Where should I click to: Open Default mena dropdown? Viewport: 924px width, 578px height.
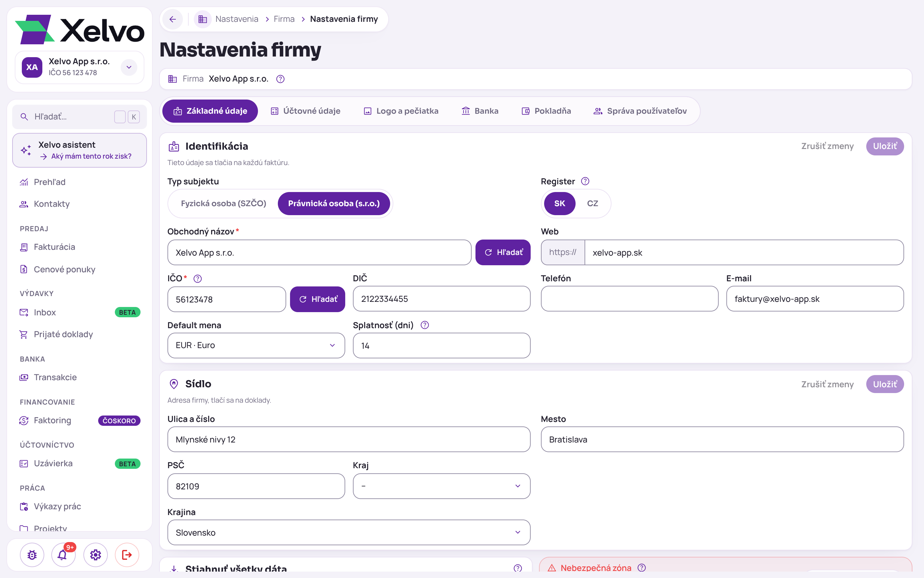[x=256, y=345]
